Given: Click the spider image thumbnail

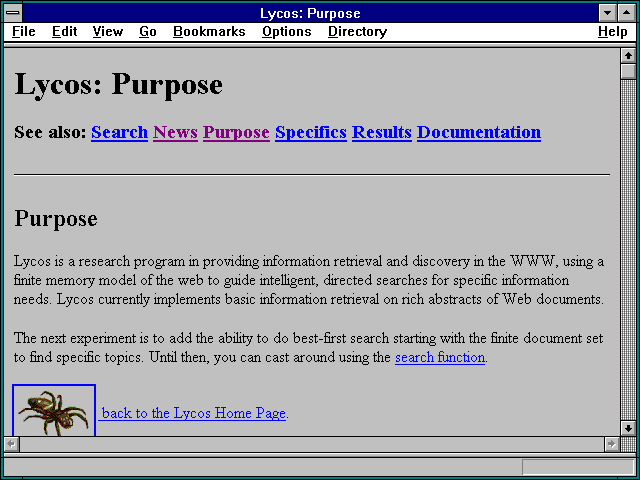Looking at the screenshot, I should click(x=54, y=410).
